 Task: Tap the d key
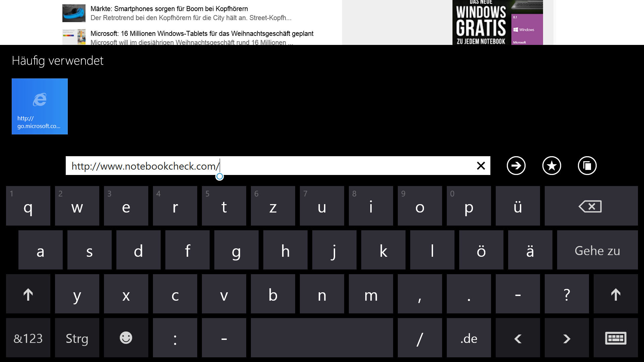click(139, 250)
